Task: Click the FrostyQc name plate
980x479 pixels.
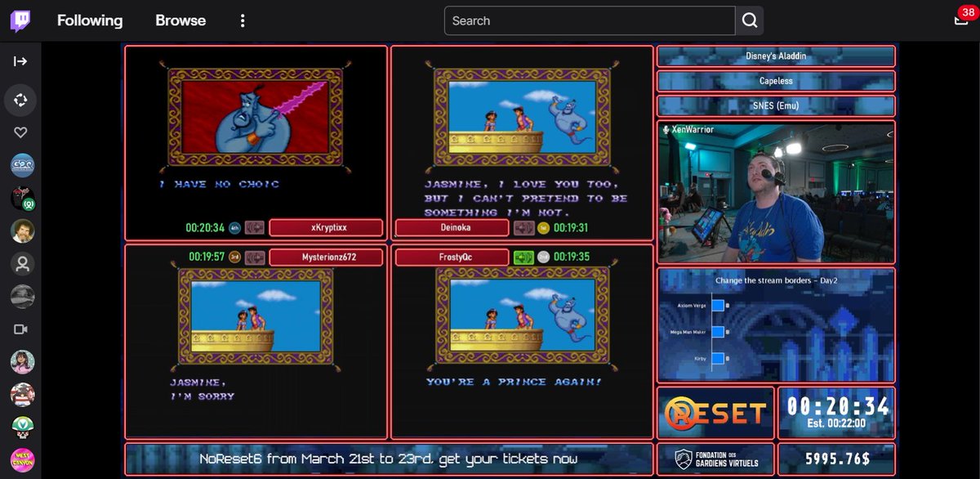Action: click(452, 257)
